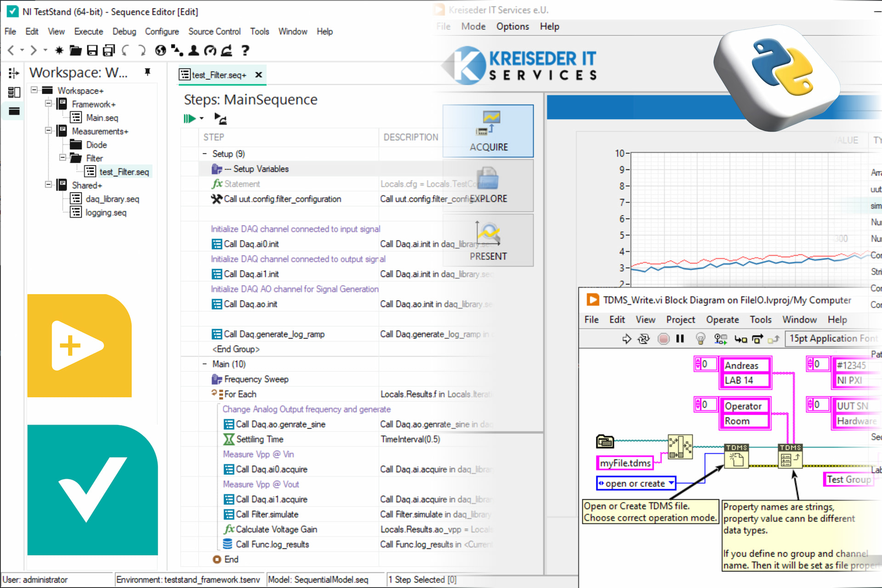882x588 pixels.
Task: Click the Forward navigation arrow in TestStand toolbar
Action: tap(33, 50)
